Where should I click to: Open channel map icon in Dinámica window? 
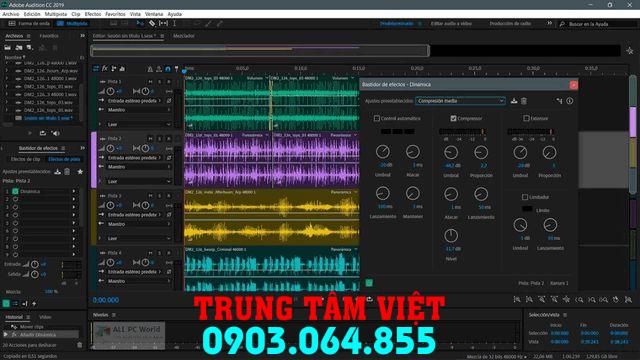click(559, 101)
